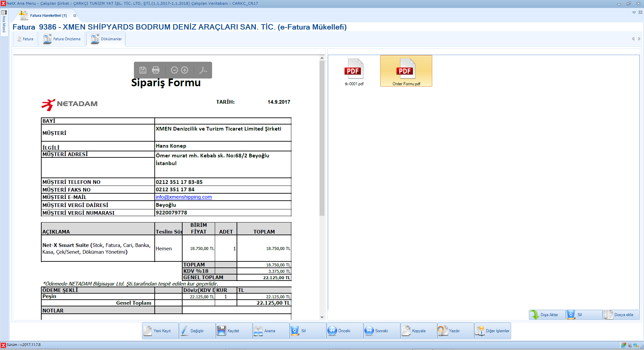Zoom out with the minus icon
Screen dimensions: 644x350
pos(174,70)
